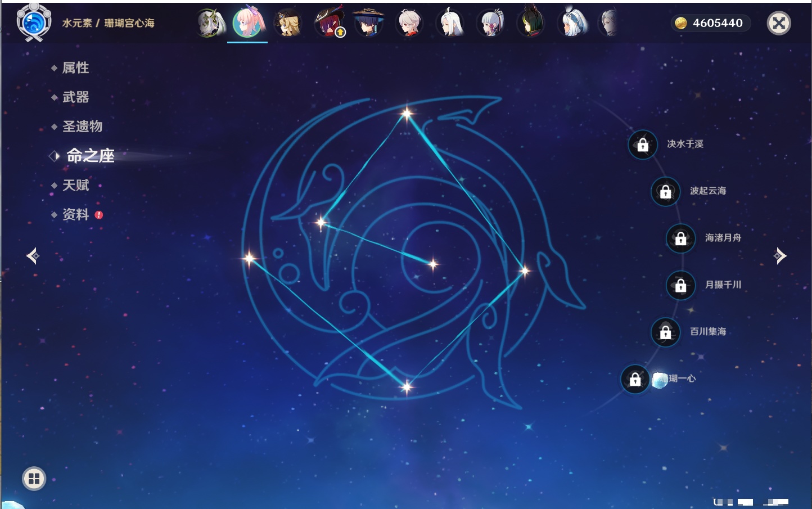Switch to the Nahida character avatar
Image resolution: width=812 pixels, height=509 pixels.
(210, 23)
